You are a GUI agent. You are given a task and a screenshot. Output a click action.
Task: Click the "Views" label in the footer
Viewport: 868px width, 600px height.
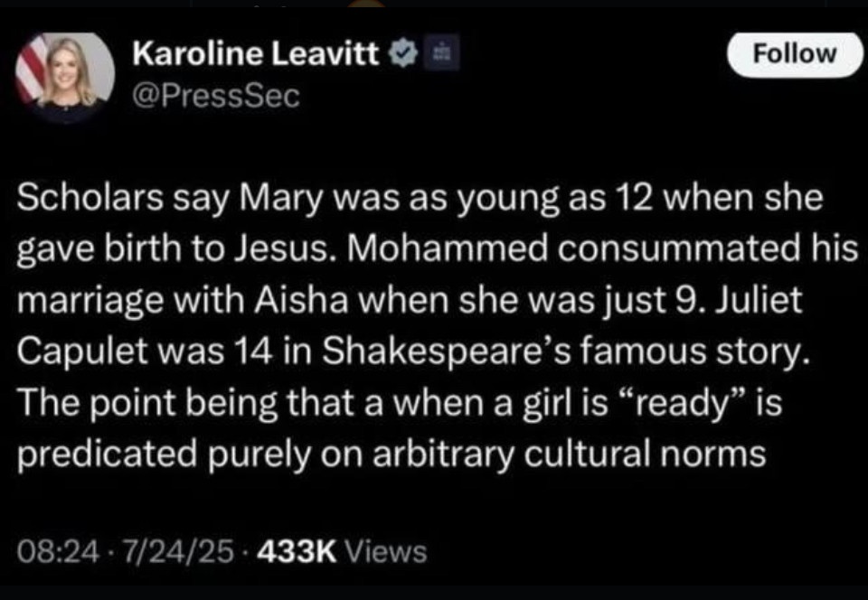click(385, 552)
